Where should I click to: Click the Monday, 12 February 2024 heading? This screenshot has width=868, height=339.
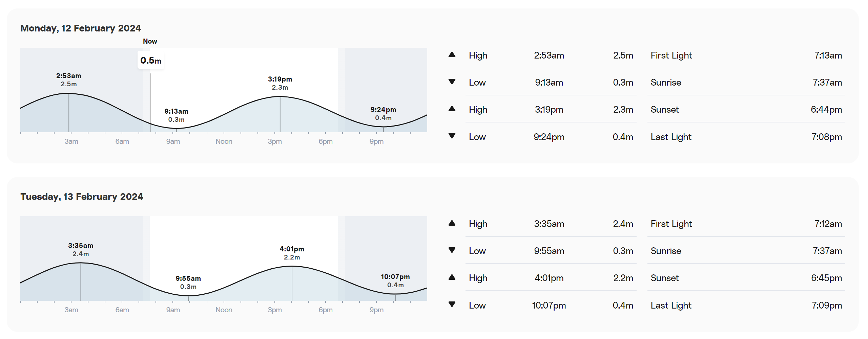81,28
